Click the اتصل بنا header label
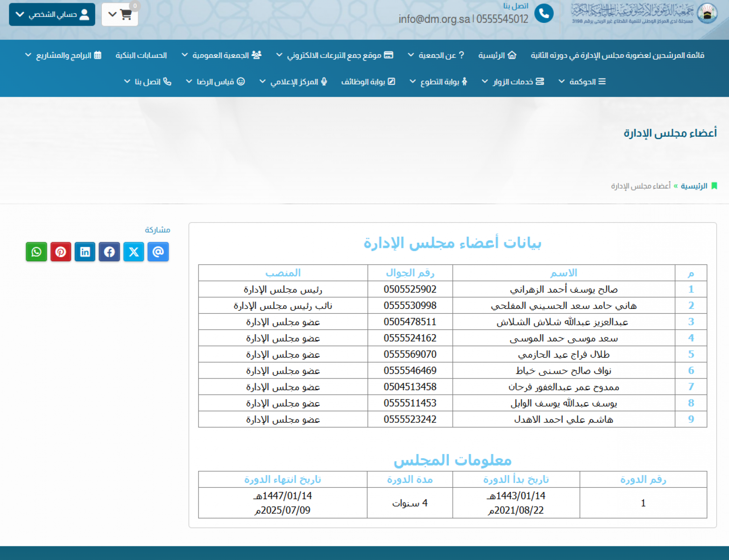Screen dimensions: 729x560 point(516,6)
